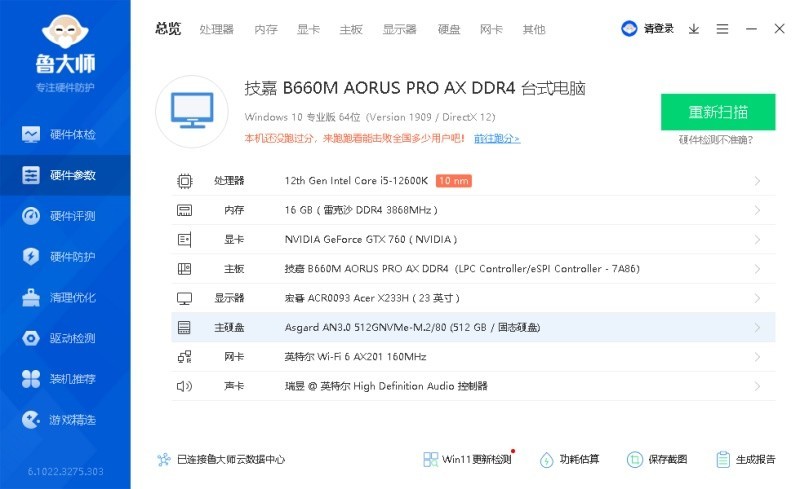Click 英特尔 Wi-Fi 6 AX201 160MHz text
The height and width of the screenshot is (489, 800).
[x=356, y=357]
